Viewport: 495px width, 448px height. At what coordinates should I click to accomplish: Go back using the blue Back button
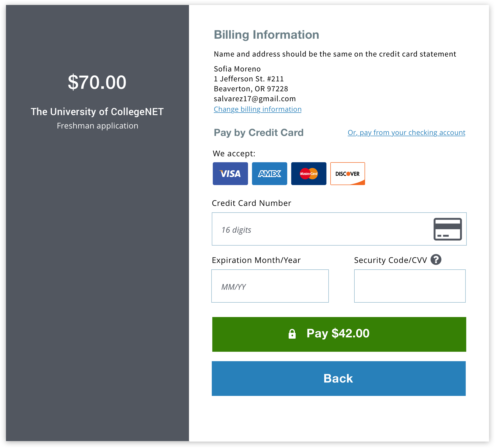[x=339, y=378]
